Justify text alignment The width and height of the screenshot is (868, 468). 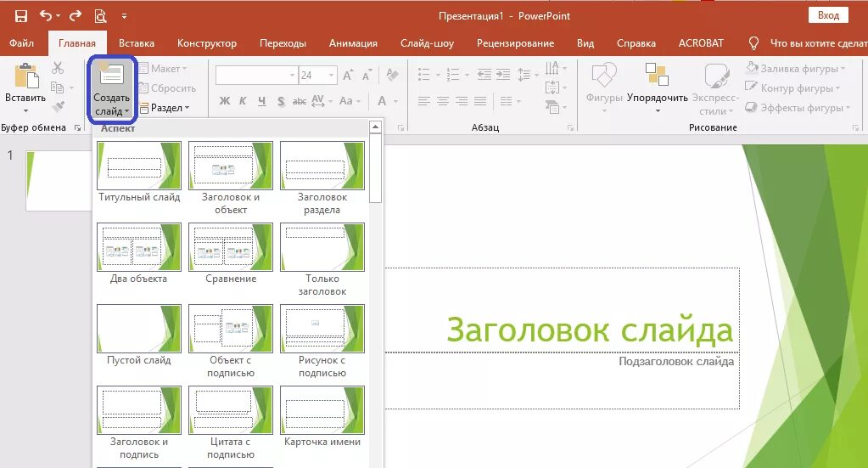click(x=480, y=101)
